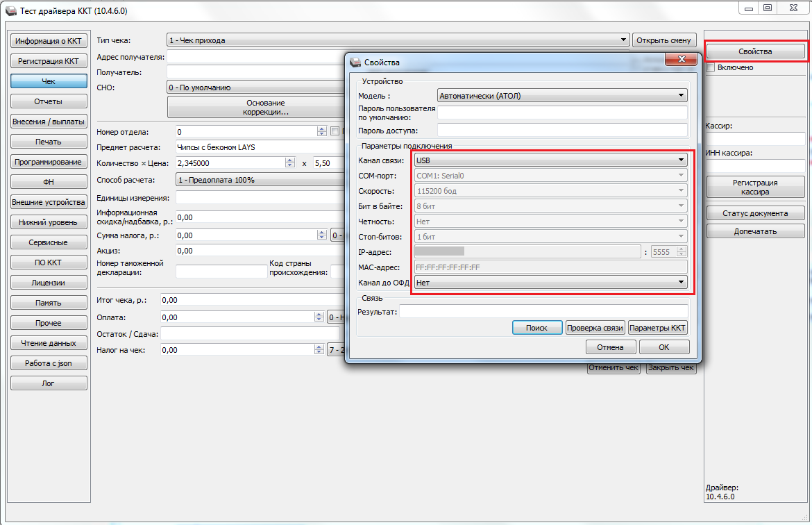Click the Итог чека field
This screenshot has width=812, height=525.
point(253,299)
